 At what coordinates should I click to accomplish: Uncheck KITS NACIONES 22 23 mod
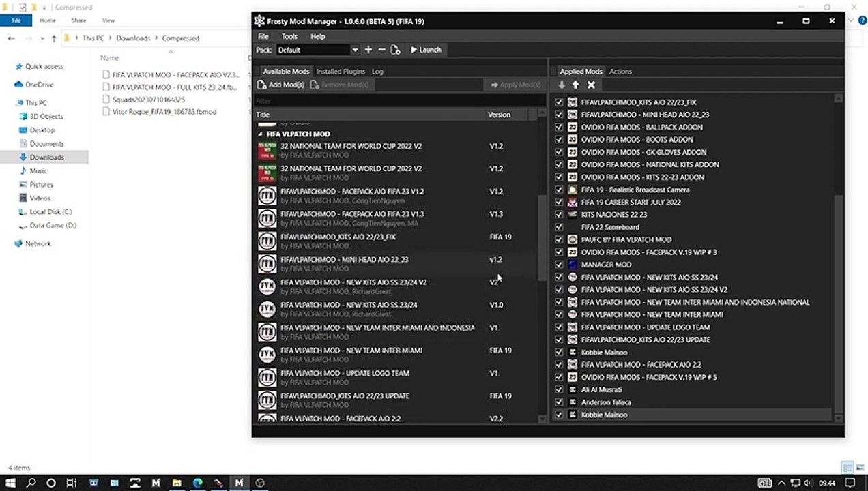pyautogui.click(x=559, y=214)
